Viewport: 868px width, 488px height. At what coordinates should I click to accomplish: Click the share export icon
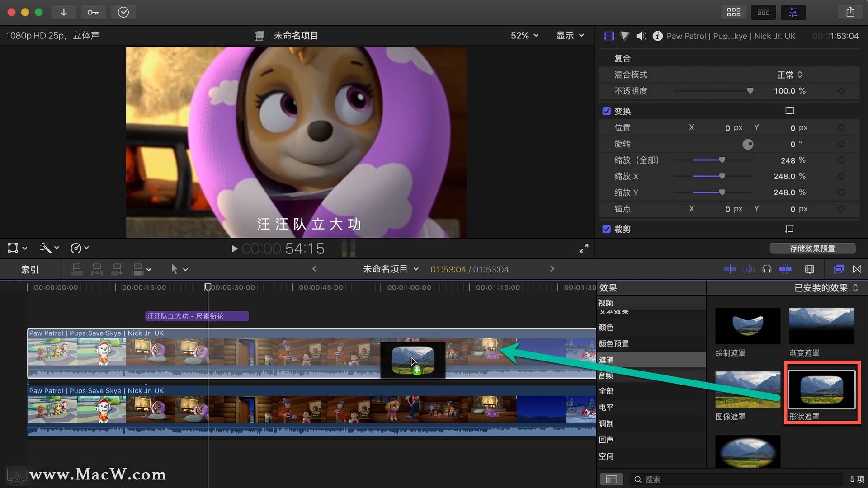(850, 12)
